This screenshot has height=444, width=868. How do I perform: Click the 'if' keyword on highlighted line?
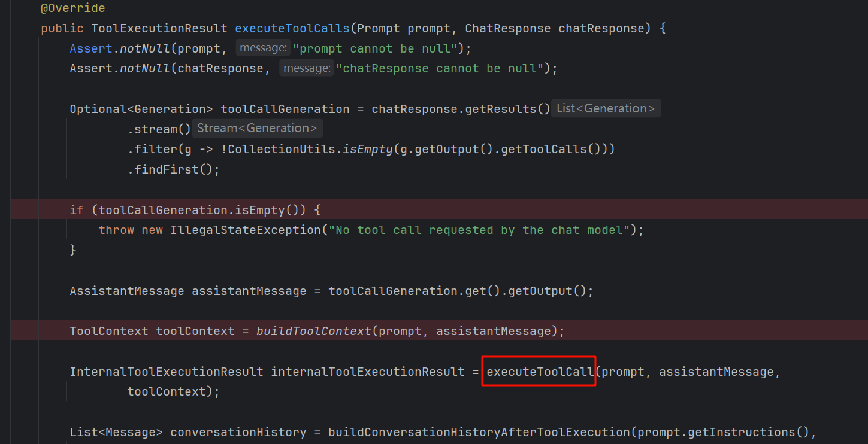click(x=77, y=209)
